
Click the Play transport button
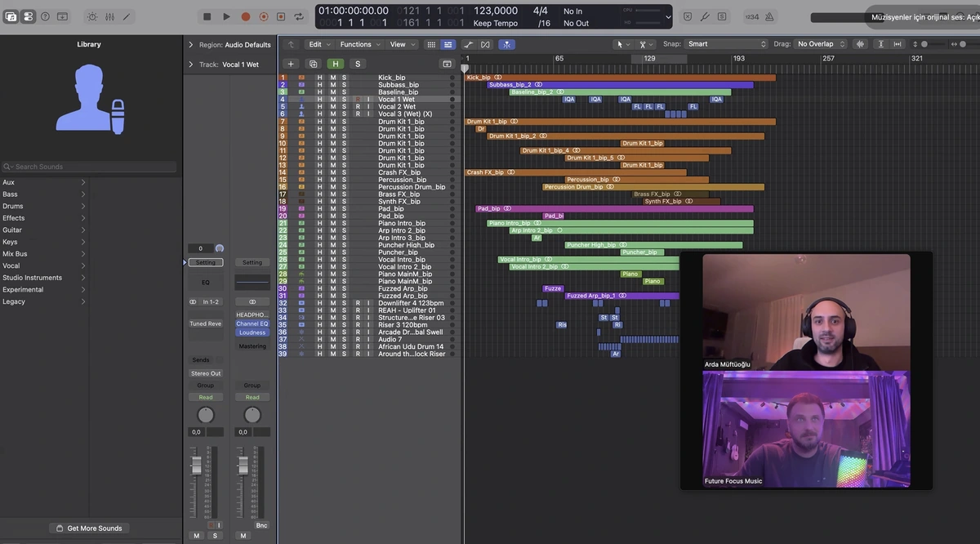pyautogui.click(x=226, y=16)
